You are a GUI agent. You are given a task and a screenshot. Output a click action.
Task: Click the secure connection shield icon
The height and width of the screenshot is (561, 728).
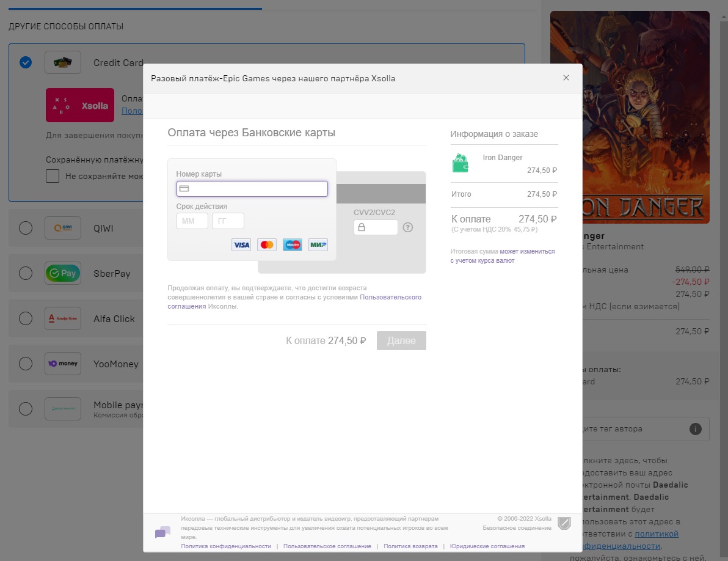click(564, 523)
